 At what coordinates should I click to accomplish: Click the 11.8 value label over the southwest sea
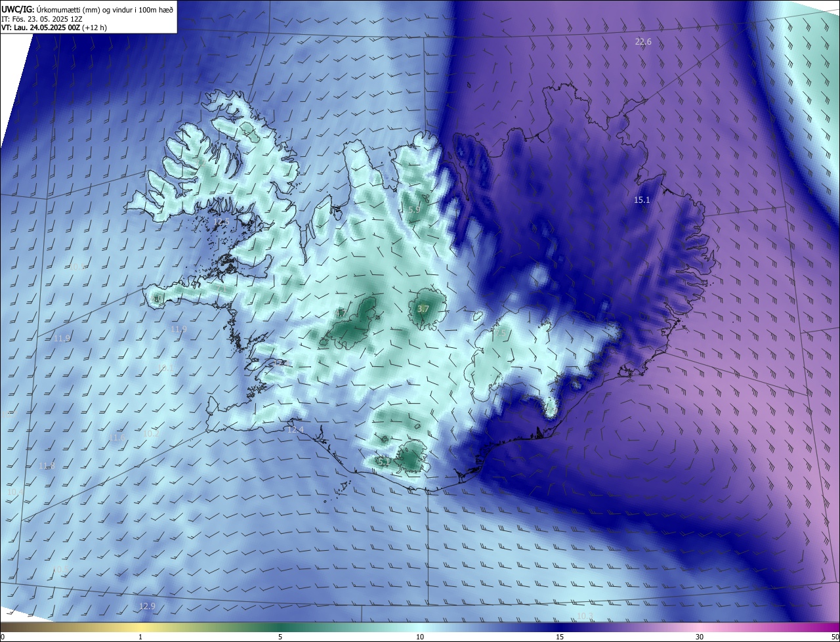pyautogui.click(x=47, y=465)
